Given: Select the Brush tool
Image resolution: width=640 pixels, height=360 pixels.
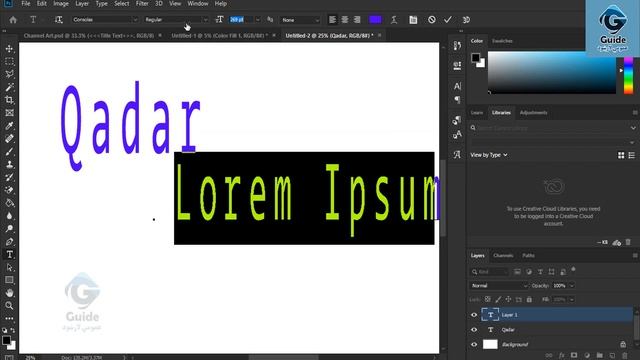Looking at the screenshot, I should (9, 151).
